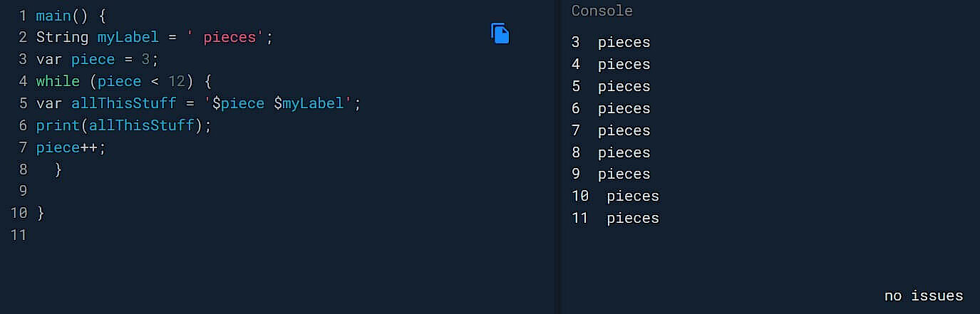
Task: Click the Console panel header
Action: tap(602, 11)
